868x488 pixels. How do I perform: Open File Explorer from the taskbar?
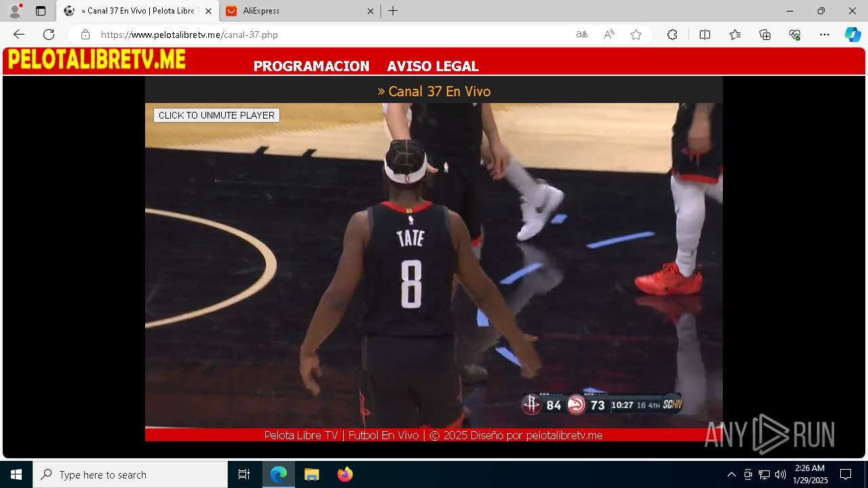pyautogui.click(x=311, y=474)
